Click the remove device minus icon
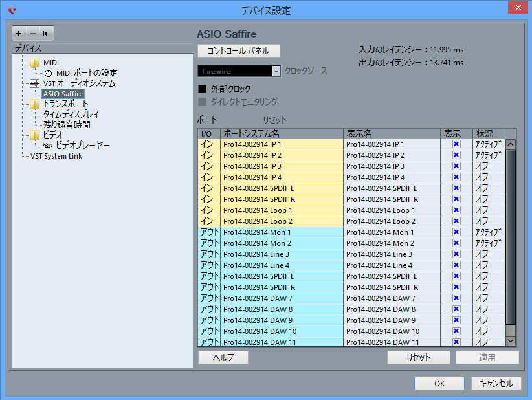Viewport: 532px width, 400px height. click(32, 34)
